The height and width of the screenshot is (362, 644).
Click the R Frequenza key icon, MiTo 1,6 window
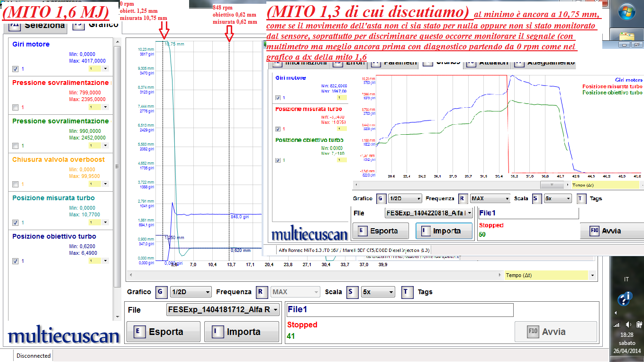click(x=262, y=292)
